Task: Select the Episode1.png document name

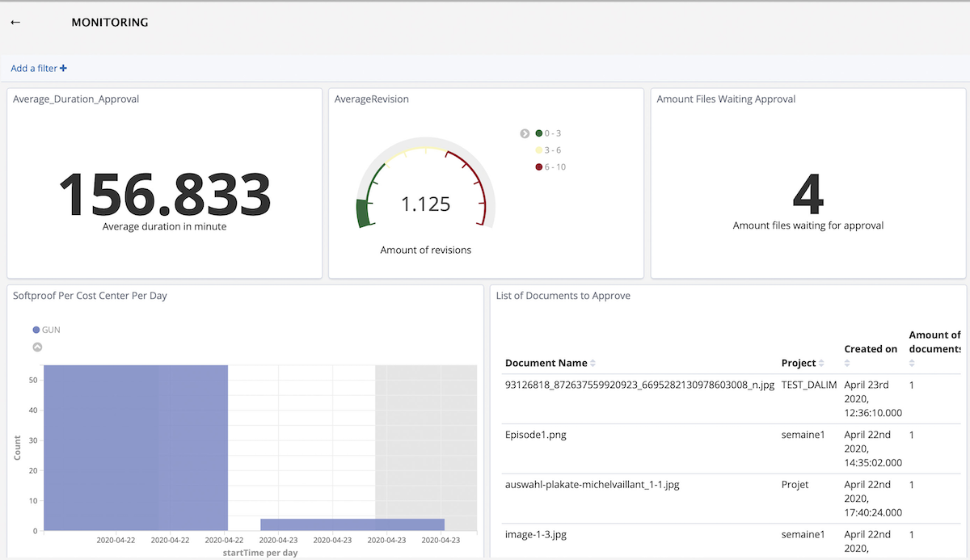Action: (536, 435)
